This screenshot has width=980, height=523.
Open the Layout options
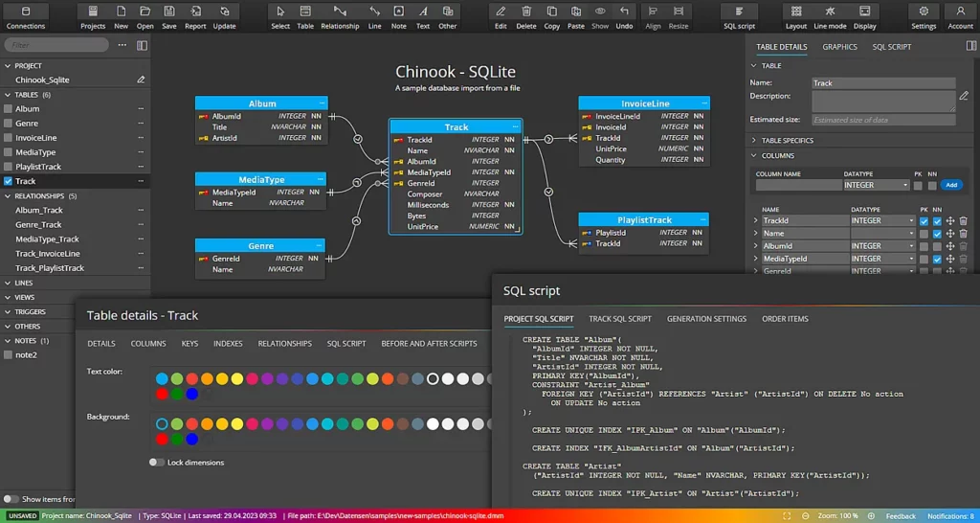796,17
